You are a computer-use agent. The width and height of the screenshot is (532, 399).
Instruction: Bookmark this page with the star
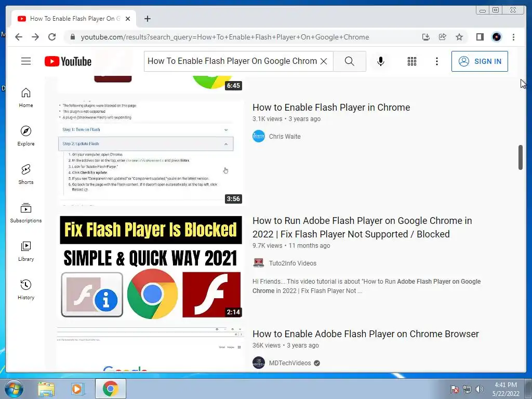459,37
